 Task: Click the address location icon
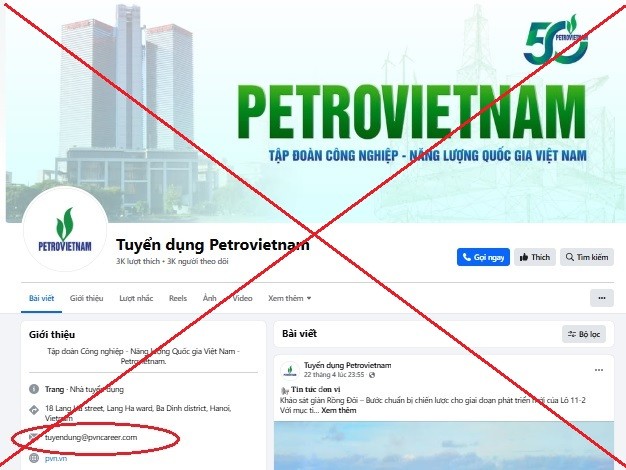click(x=34, y=410)
